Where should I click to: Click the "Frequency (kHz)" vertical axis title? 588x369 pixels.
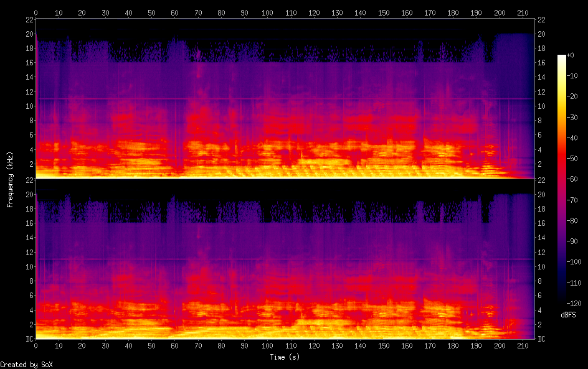point(10,179)
